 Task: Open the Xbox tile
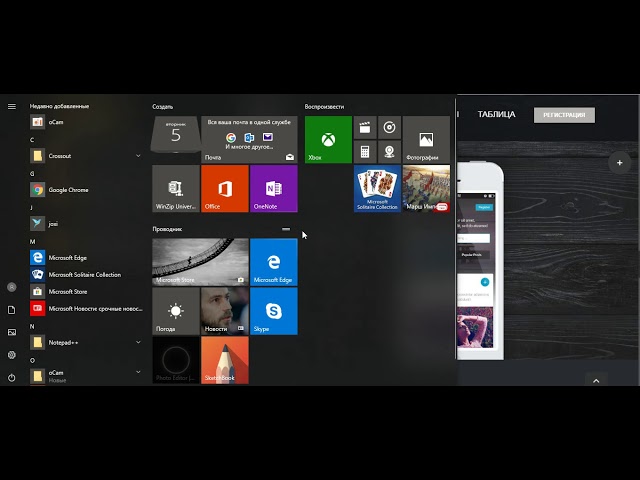(x=328, y=139)
